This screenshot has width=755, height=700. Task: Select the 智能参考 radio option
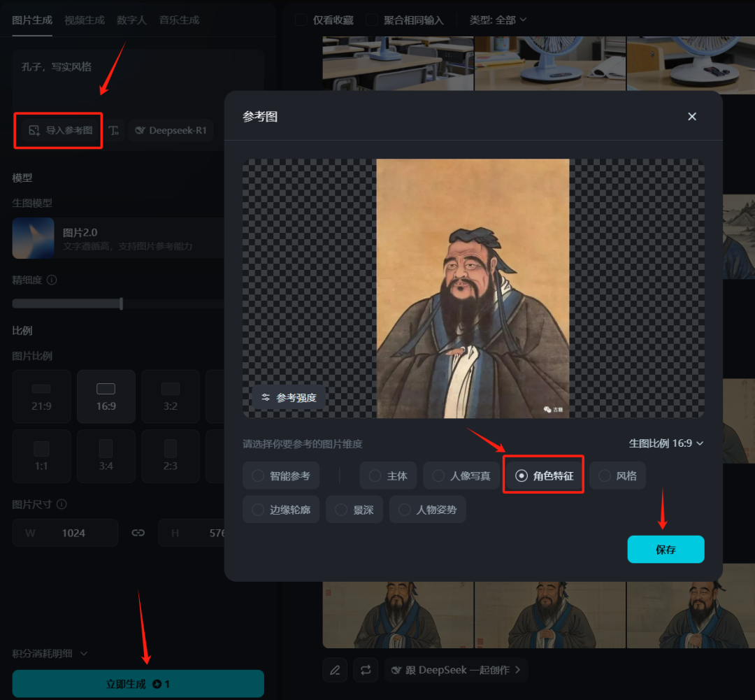pyautogui.click(x=281, y=476)
